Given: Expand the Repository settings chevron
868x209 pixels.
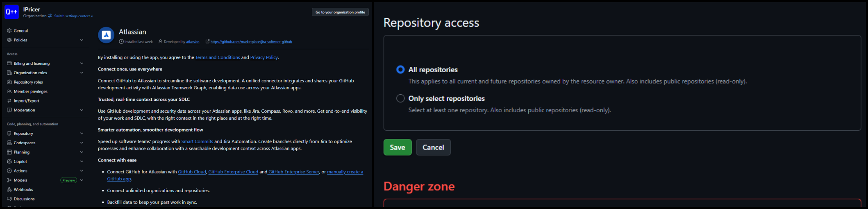Looking at the screenshot, I should (x=82, y=134).
